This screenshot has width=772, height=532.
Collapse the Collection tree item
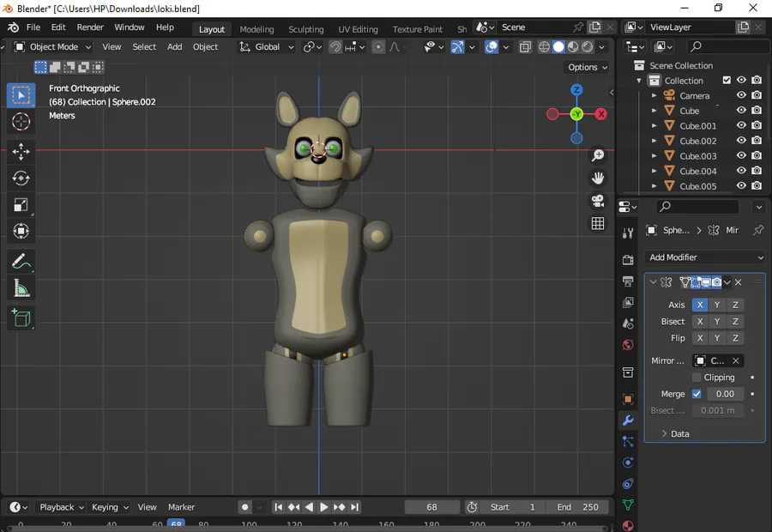(x=639, y=81)
